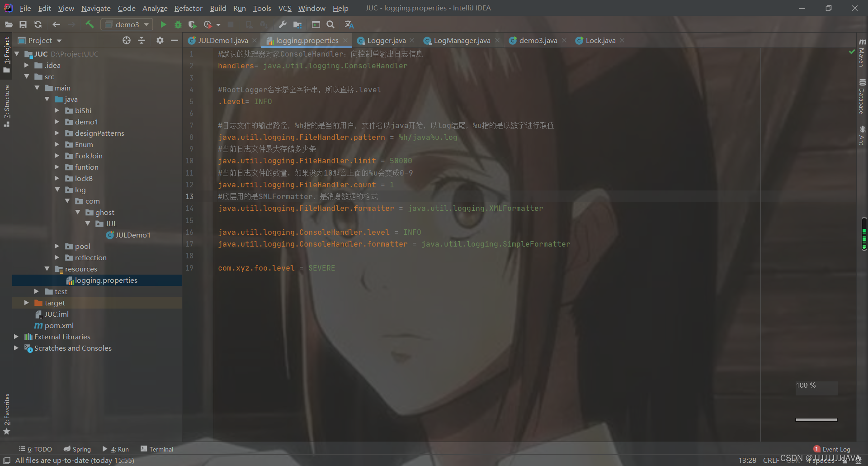Expand External Libraries node
The height and width of the screenshot is (466, 868).
pyautogui.click(x=16, y=337)
